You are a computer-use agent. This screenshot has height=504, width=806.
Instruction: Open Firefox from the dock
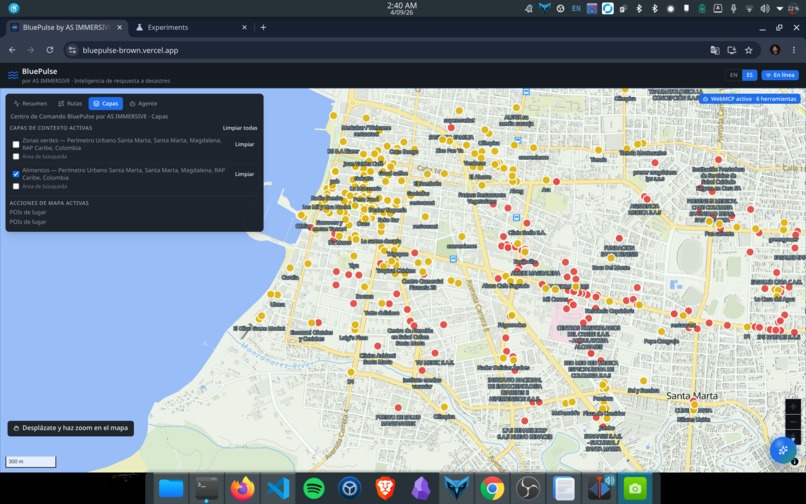coord(243,488)
